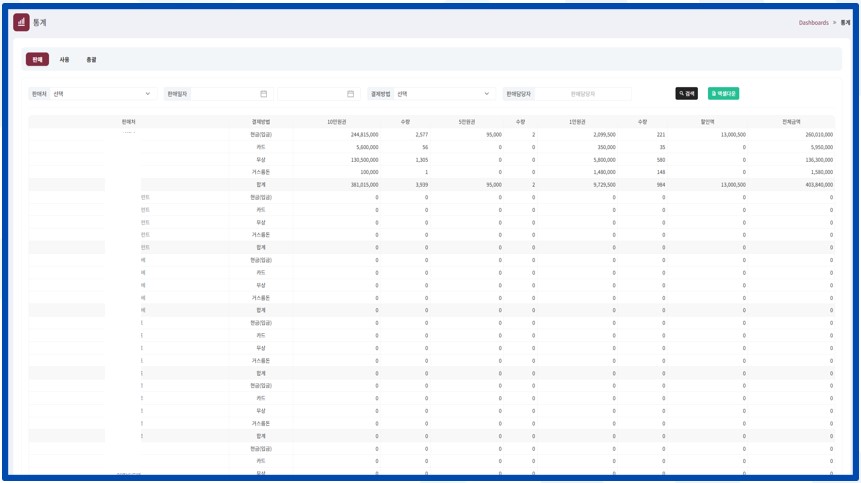Click the green 엑셀다운 download button
The image size is (861, 483).
point(723,93)
